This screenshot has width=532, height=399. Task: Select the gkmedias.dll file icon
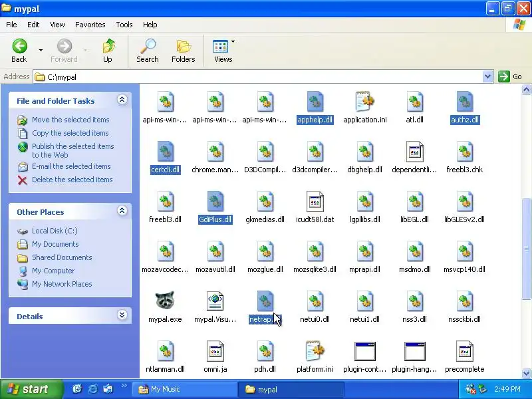click(265, 201)
